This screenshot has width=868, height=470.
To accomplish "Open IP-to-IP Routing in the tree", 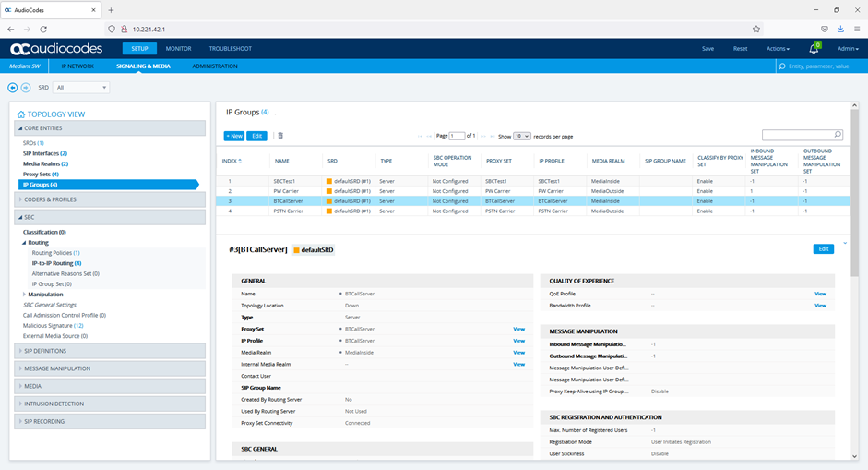I will click(56, 263).
